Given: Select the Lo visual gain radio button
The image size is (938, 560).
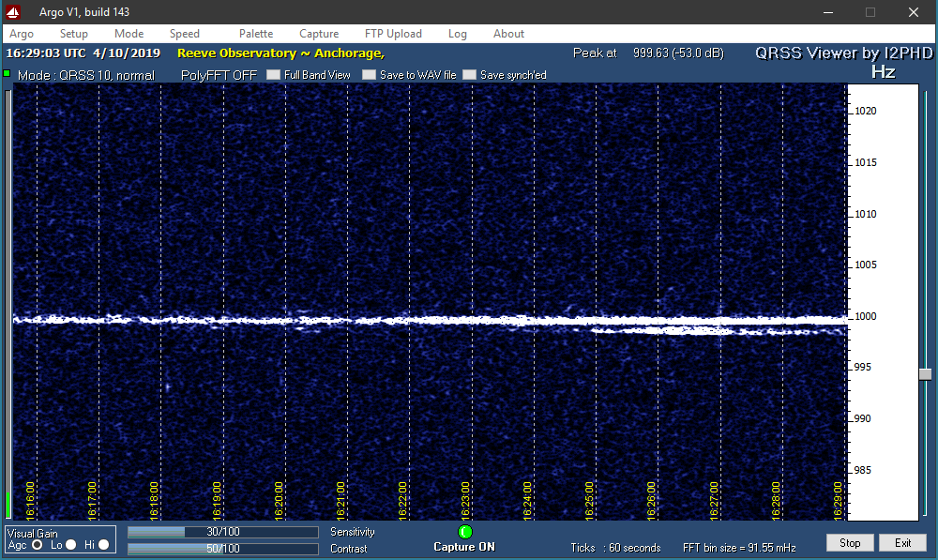Looking at the screenshot, I should point(70,545).
